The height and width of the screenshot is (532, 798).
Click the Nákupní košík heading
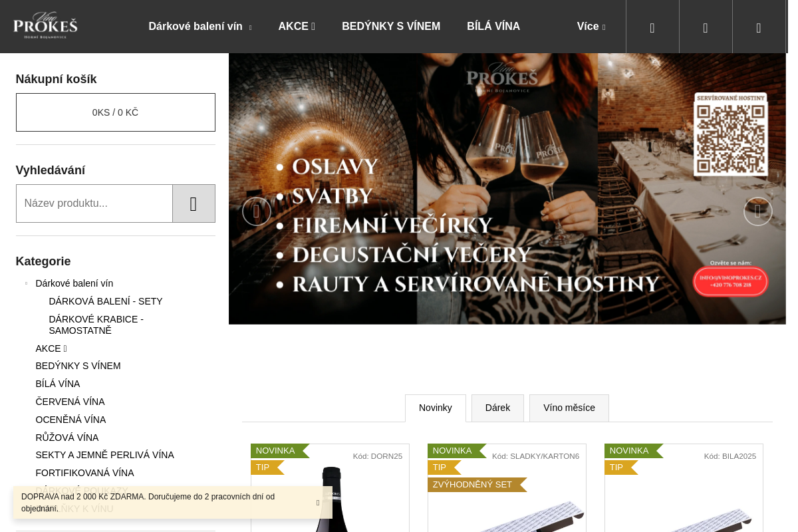[x=57, y=79]
